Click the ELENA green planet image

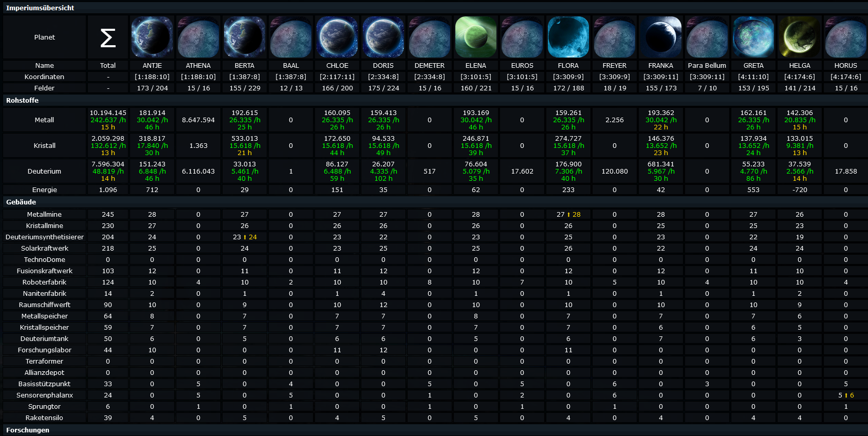tap(475, 37)
